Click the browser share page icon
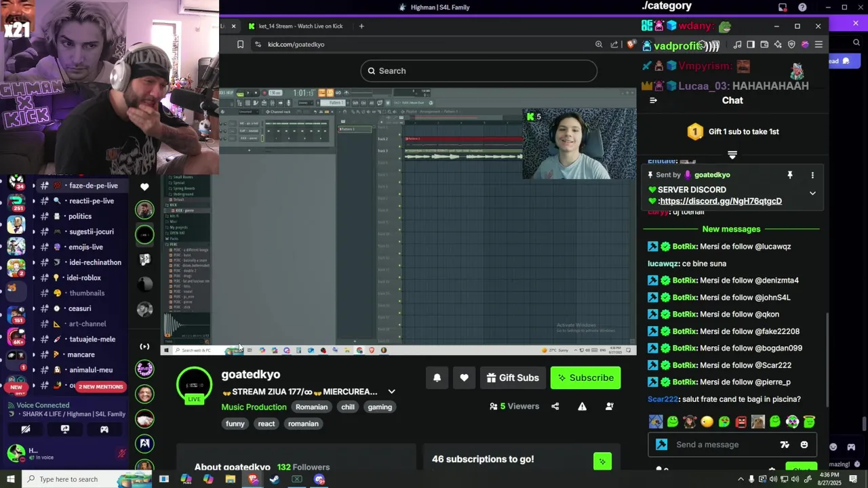868x488 pixels. 614,44
